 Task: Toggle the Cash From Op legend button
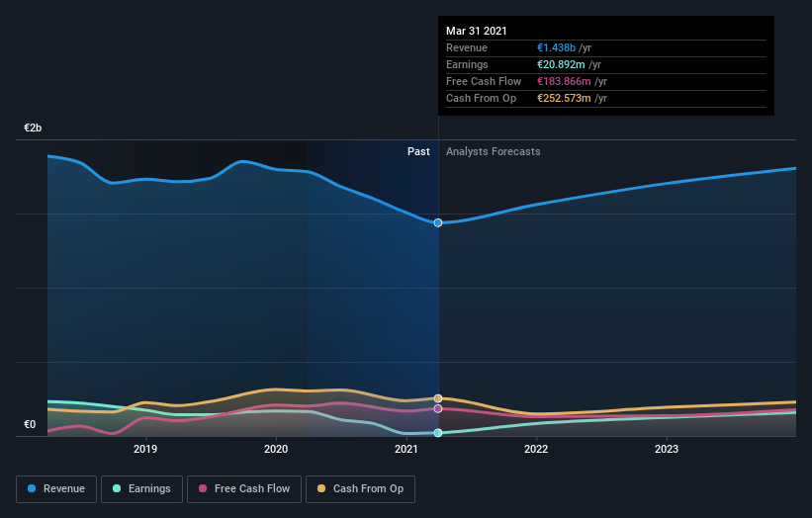pos(360,489)
